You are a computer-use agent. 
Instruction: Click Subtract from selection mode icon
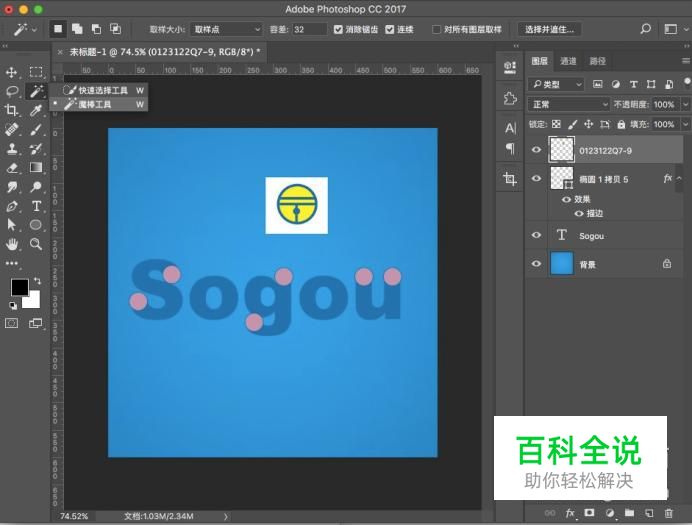pyautogui.click(x=96, y=29)
